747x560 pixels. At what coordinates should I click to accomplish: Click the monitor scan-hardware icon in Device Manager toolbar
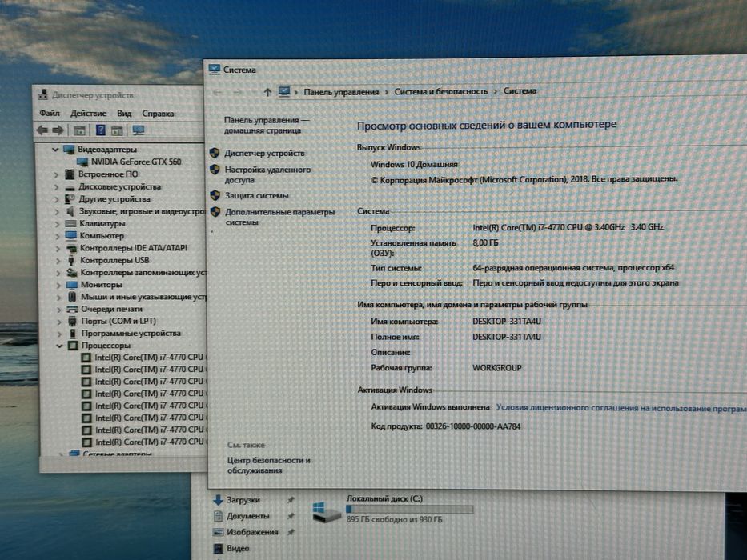(139, 130)
